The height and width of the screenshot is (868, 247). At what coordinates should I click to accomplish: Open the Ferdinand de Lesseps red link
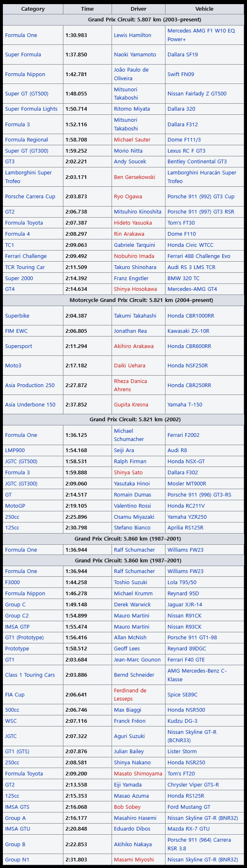[x=130, y=695]
